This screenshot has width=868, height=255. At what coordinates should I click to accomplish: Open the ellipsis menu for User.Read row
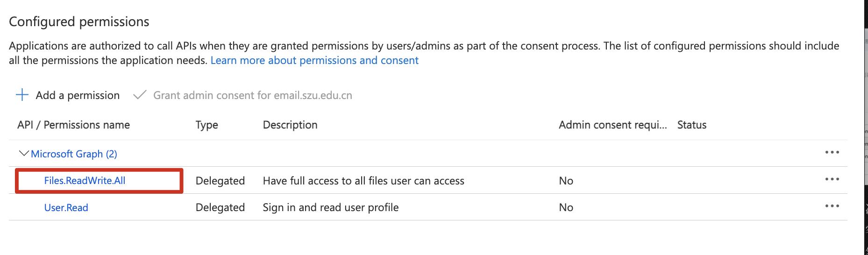(x=832, y=206)
